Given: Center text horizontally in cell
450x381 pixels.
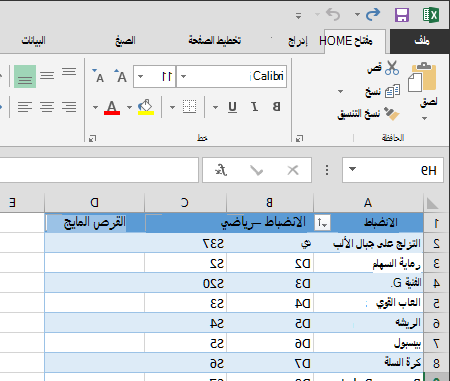Looking at the screenshot, I should (x=47, y=107).
